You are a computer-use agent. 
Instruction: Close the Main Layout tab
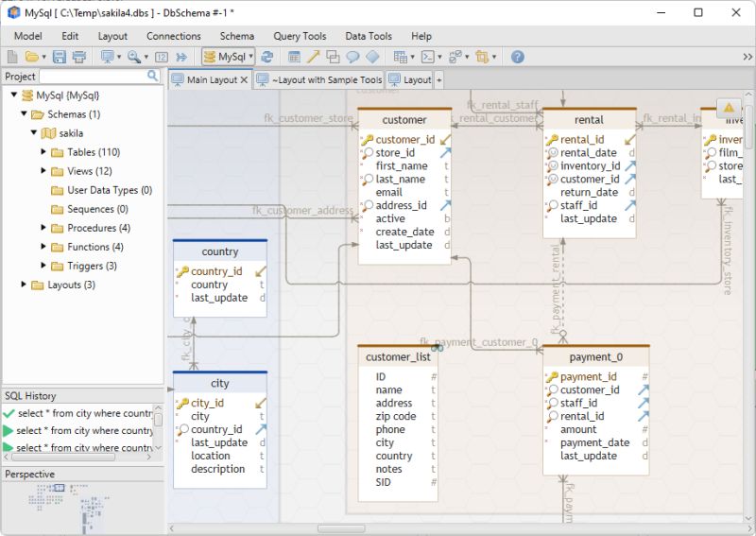(x=244, y=80)
